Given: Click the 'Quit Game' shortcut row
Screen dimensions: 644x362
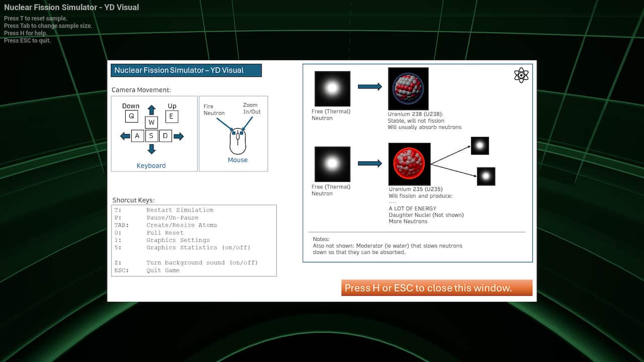Looking at the screenshot, I should [x=147, y=270].
